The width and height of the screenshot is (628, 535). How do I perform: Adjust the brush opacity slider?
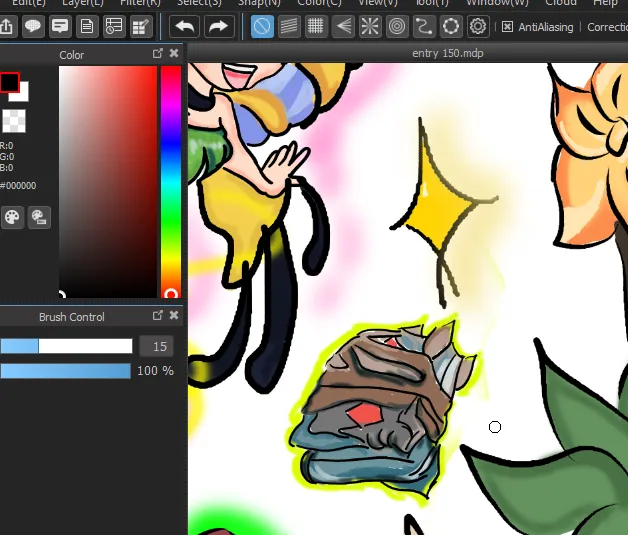pos(65,371)
